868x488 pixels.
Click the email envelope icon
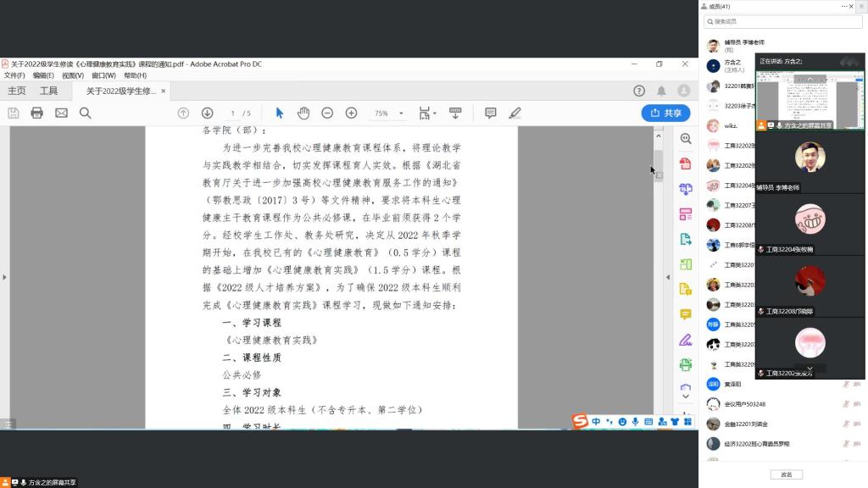61,113
